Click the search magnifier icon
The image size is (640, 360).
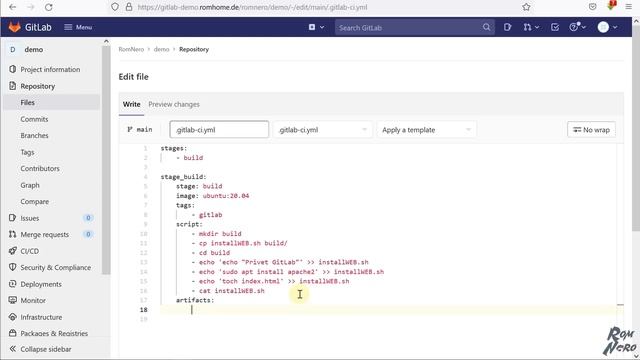tap(486, 27)
